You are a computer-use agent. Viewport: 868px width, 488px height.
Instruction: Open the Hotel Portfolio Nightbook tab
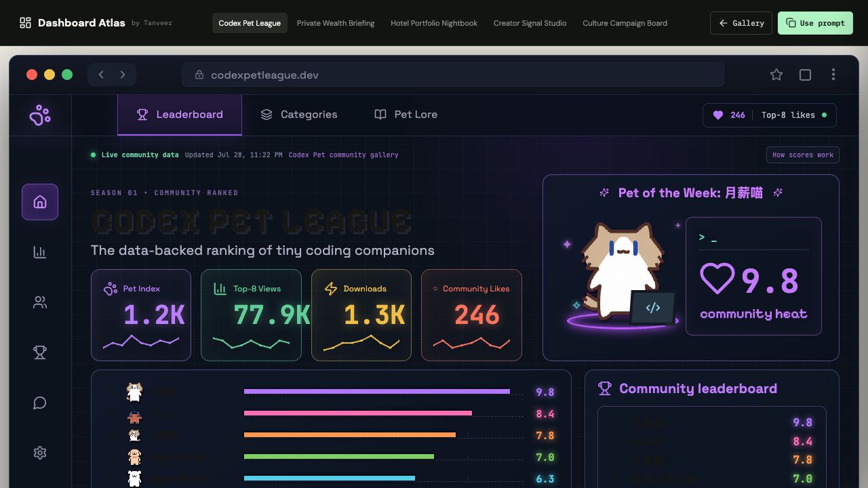(x=434, y=23)
